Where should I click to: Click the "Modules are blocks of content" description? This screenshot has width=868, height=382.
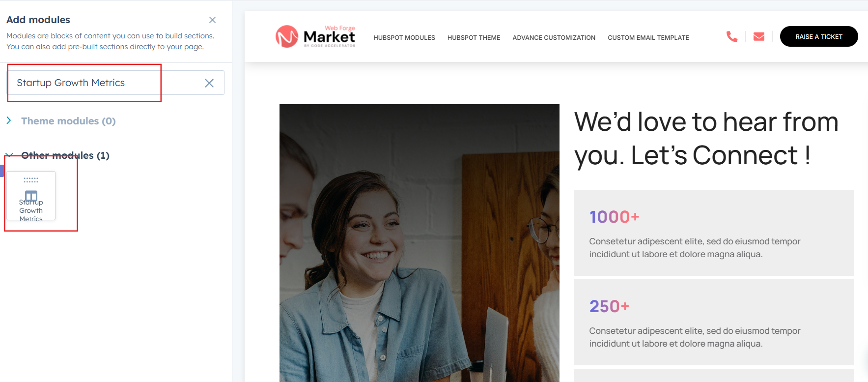point(111,41)
